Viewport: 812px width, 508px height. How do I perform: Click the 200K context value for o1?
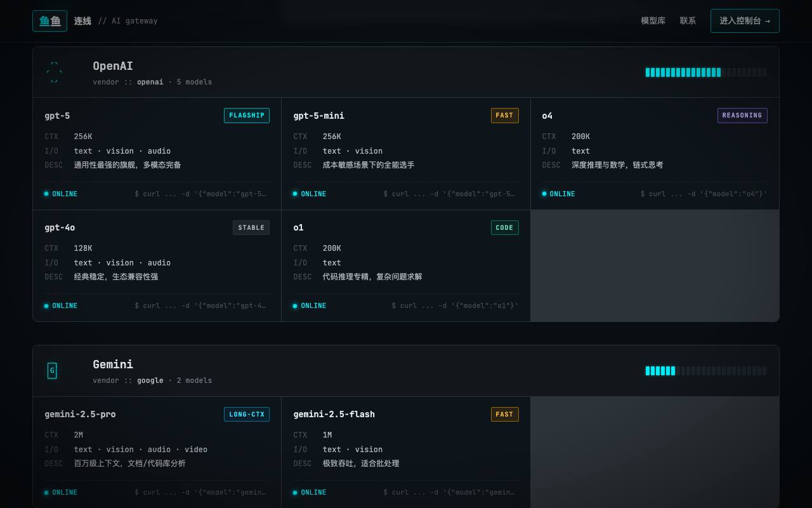(332, 248)
